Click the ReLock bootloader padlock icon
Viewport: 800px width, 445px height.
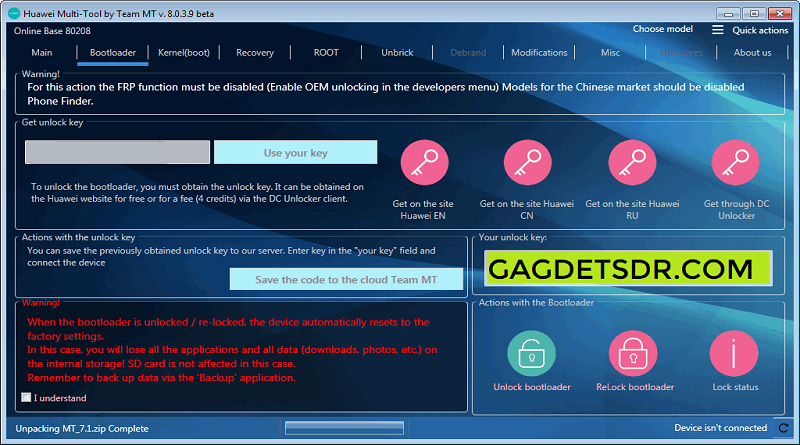point(633,353)
